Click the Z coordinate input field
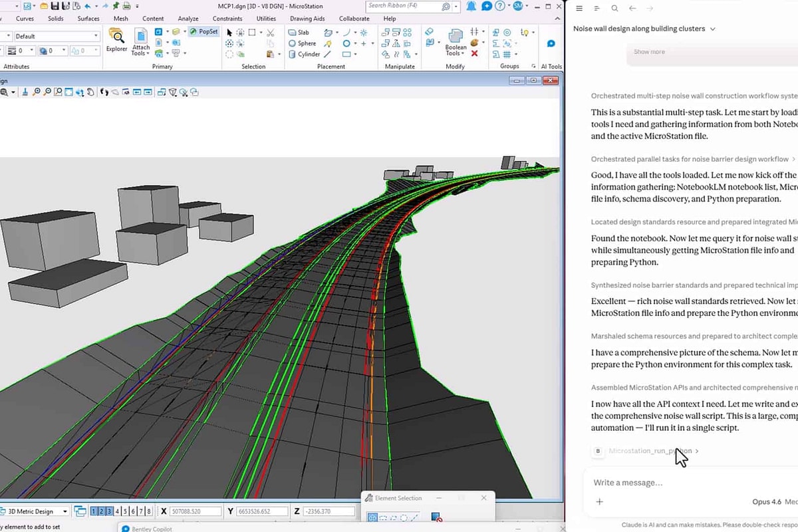 (x=329, y=511)
